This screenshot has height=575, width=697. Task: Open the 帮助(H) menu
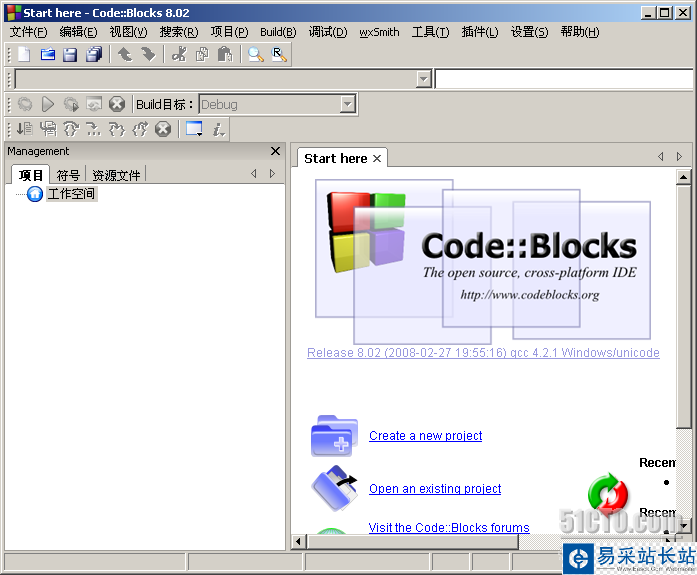coord(580,32)
